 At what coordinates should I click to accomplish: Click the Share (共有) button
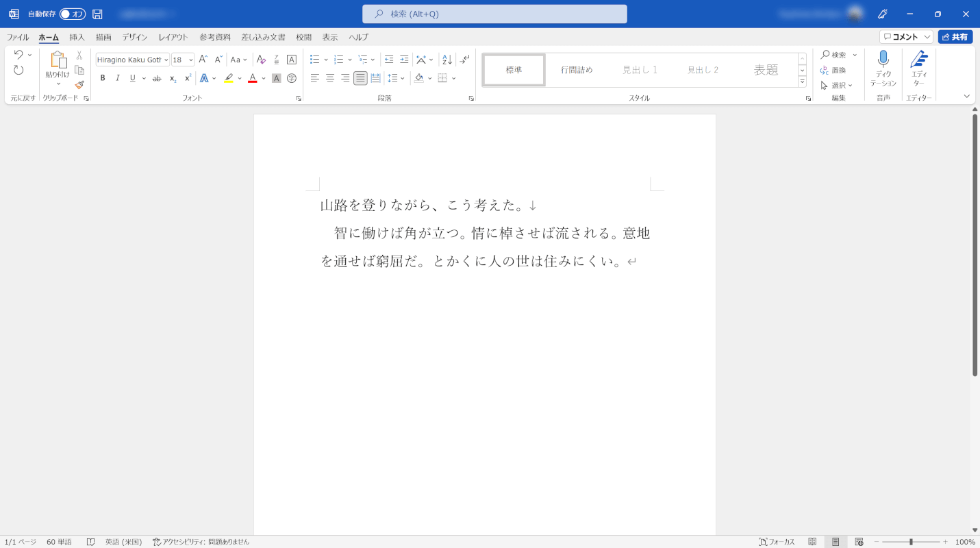[x=955, y=37]
